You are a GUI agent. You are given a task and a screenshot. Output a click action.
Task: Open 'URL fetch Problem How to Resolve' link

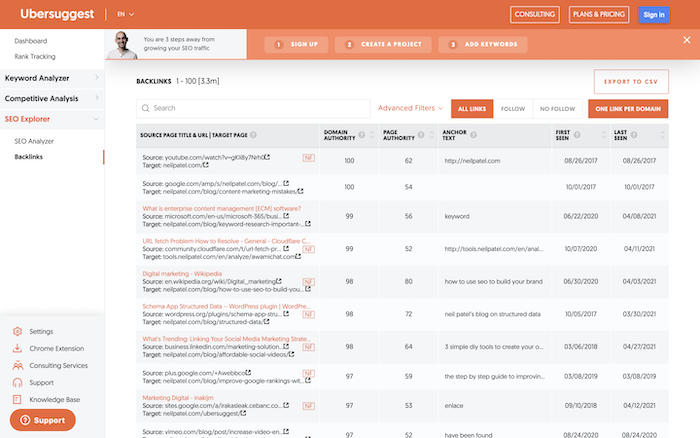point(226,241)
